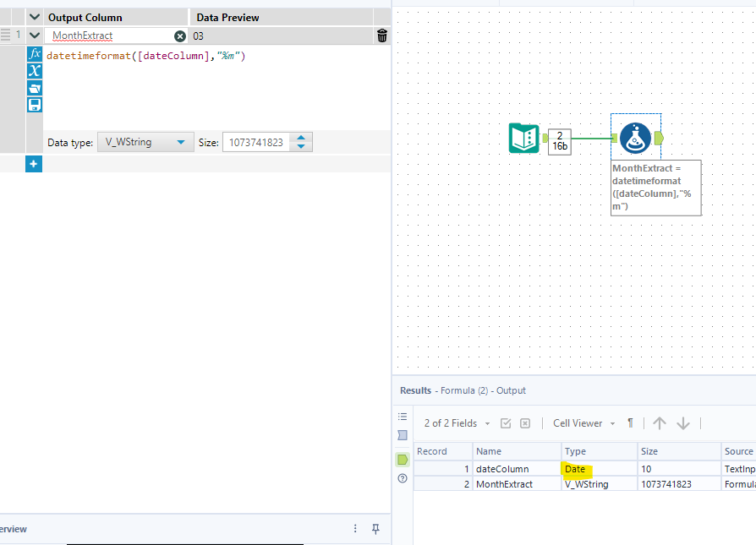Toggle whitespace display with the pilcrow icon
756x545 pixels.
coord(630,423)
